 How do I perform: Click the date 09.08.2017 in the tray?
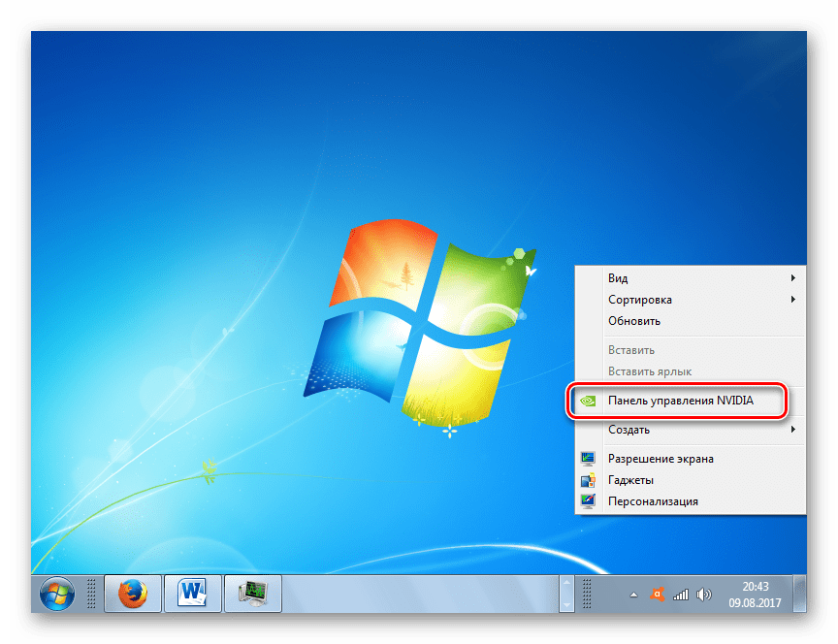[x=756, y=603]
